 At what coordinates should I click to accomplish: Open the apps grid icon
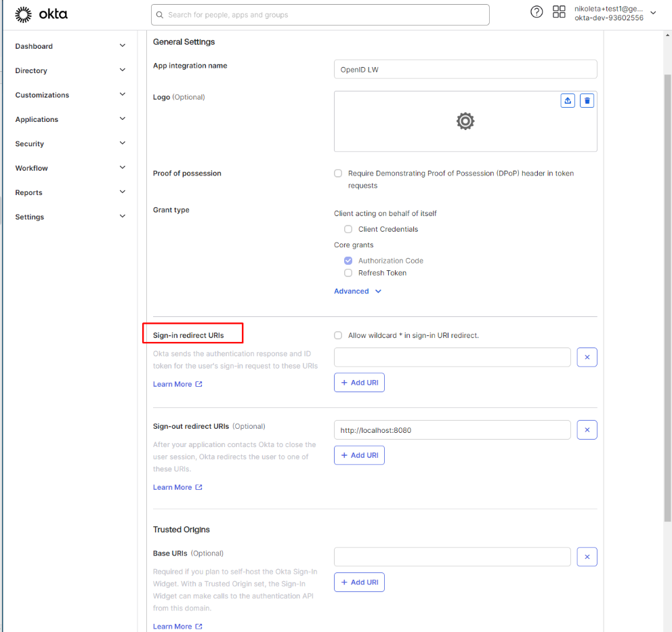pos(559,12)
